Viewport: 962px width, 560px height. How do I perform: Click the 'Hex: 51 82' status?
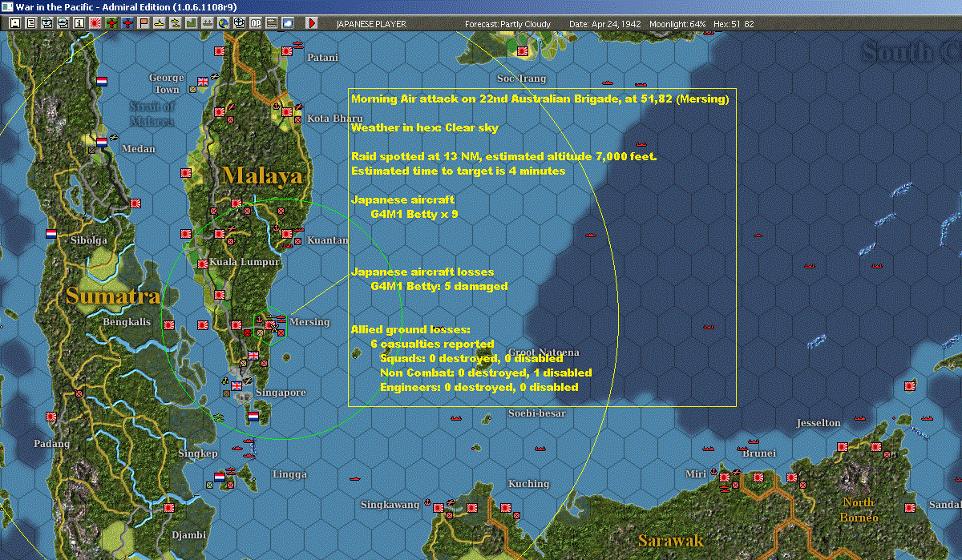click(x=733, y=24)
